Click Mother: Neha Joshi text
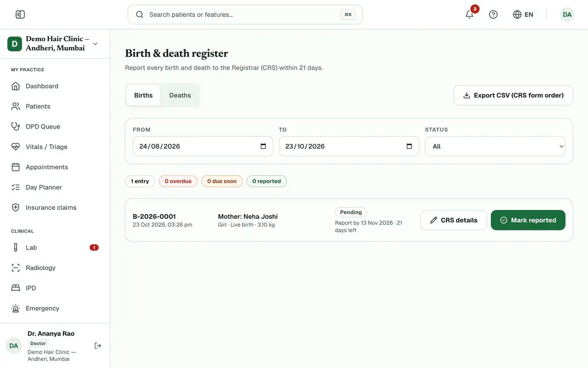 point(248,216)
